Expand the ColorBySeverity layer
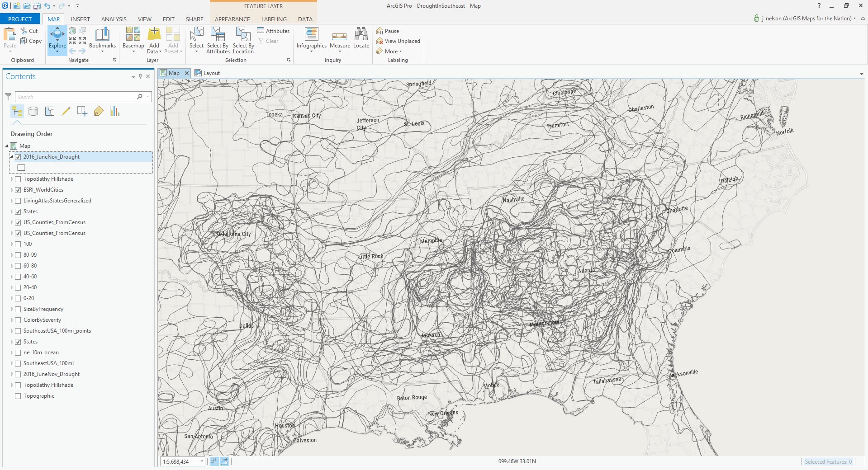 [12, 320]
